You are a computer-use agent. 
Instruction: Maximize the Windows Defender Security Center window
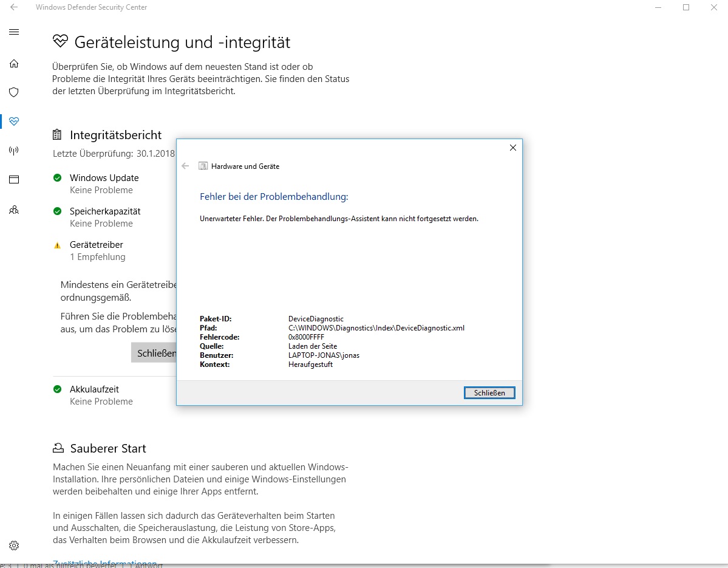click(x=686, y=7)
